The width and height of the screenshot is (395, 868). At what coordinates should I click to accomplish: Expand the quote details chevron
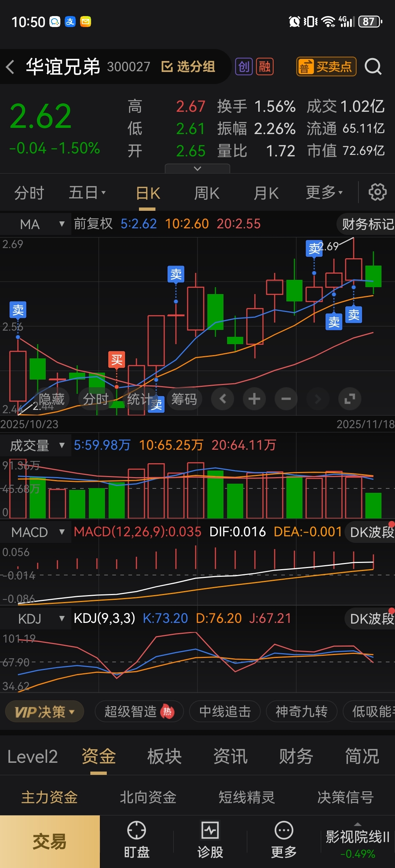197,168
